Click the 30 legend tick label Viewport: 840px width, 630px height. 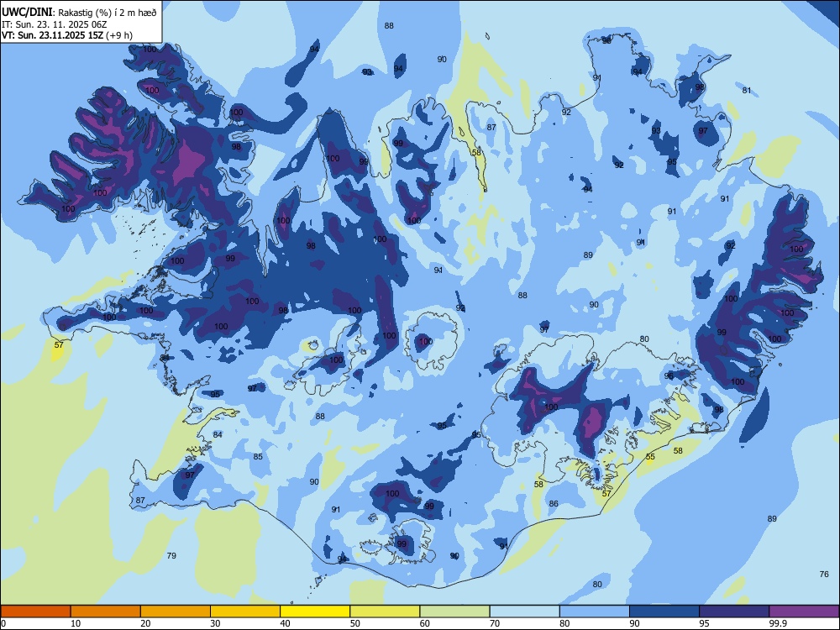pos(215,623)
